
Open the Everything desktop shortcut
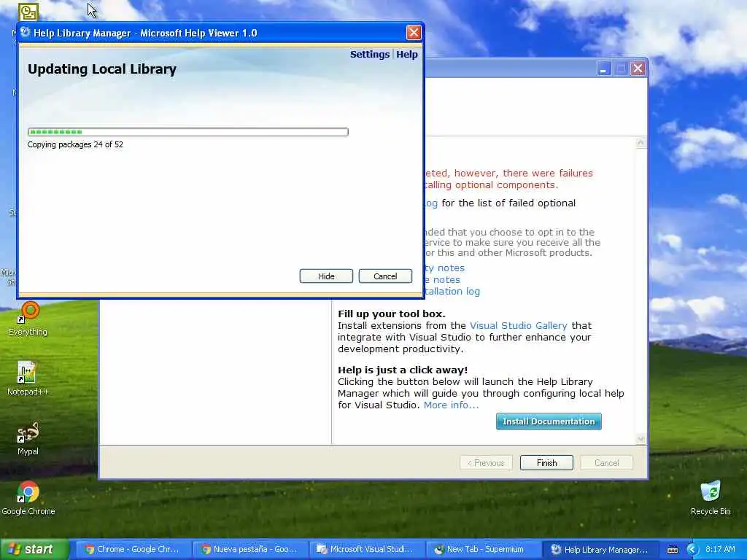[28, 319]
